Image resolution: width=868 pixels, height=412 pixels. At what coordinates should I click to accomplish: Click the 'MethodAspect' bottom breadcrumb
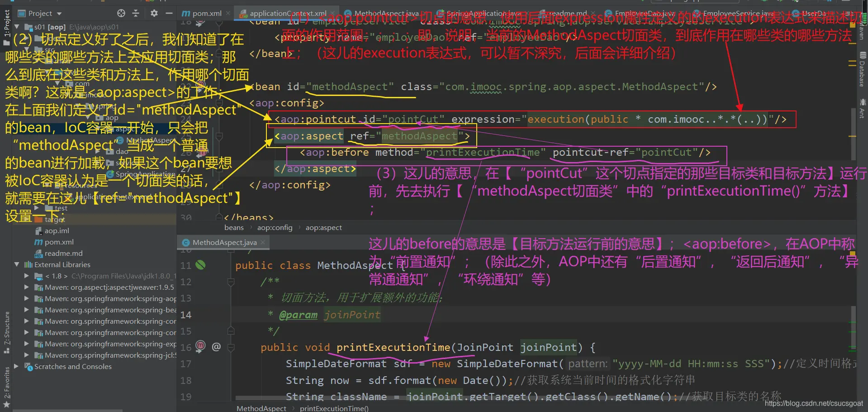click(261, 408)
